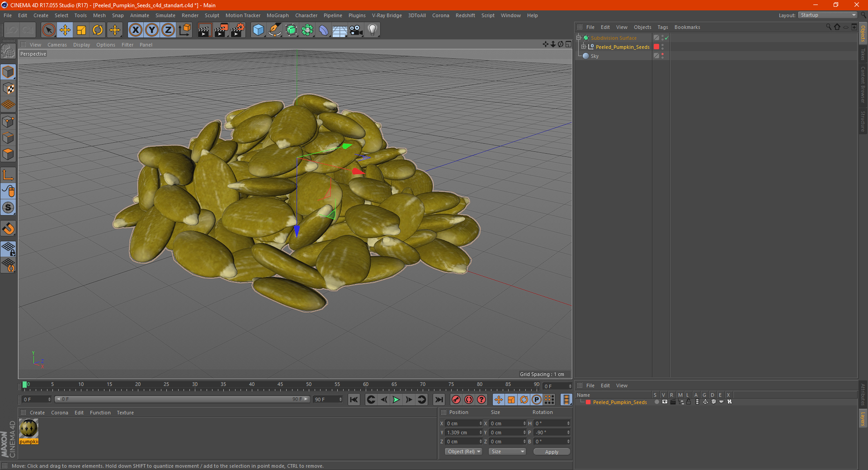
Task: Switch to Polygons mode
Action: 8,154
